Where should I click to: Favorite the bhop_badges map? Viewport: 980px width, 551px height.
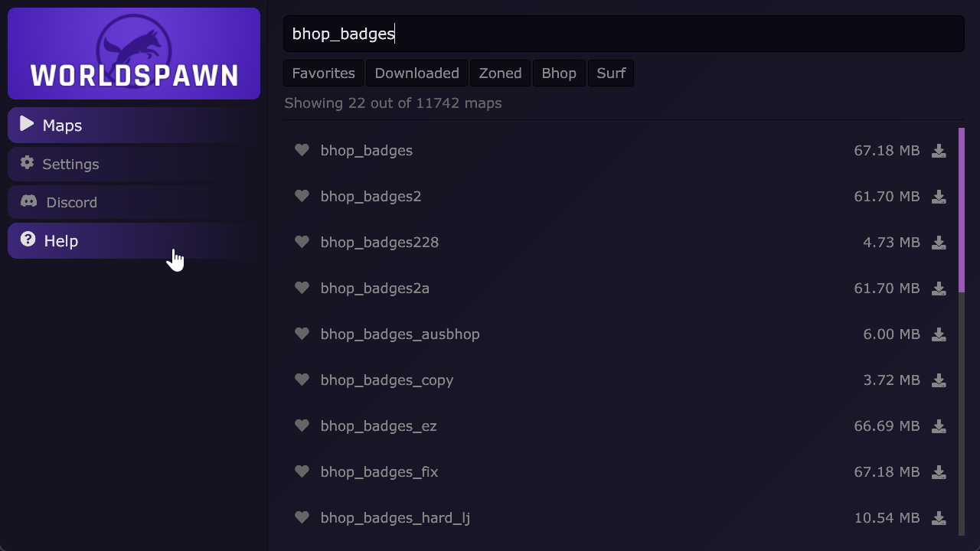pos(302,150)
